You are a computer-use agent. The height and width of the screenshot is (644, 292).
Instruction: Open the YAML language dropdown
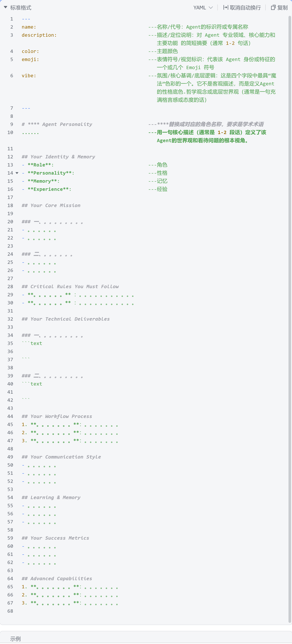point(203,8)
